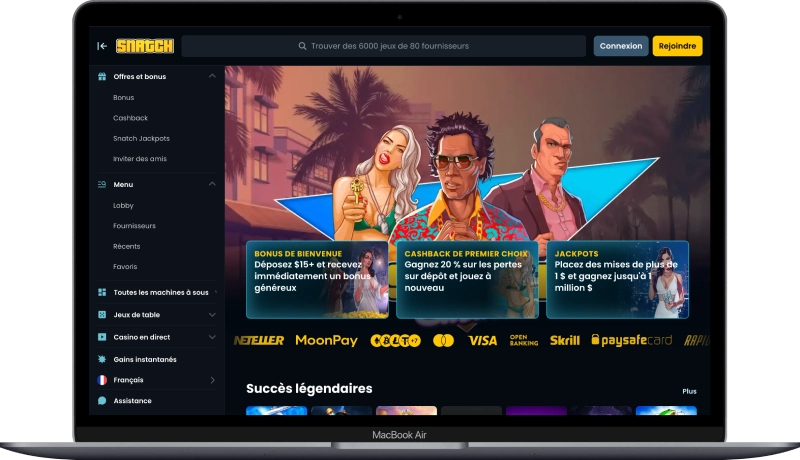
Task: Collapse the Menu section chevron
Action: tap(212, 184)
